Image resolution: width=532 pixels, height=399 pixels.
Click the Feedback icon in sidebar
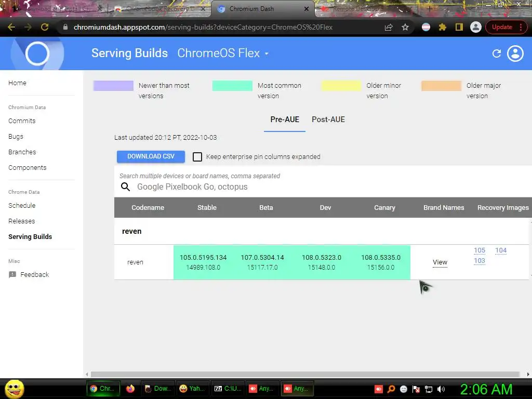click(x=12, y=274)
